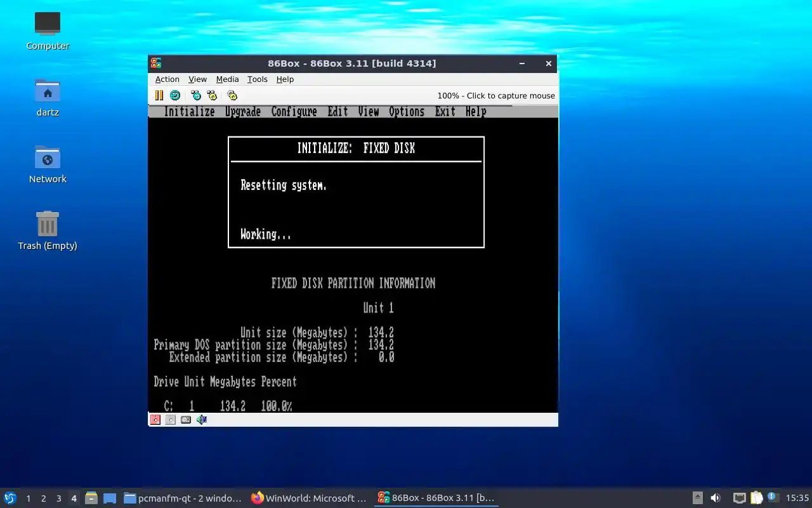Click the floppy disk status bar icon
812x508 pixels.
point(155,420)
